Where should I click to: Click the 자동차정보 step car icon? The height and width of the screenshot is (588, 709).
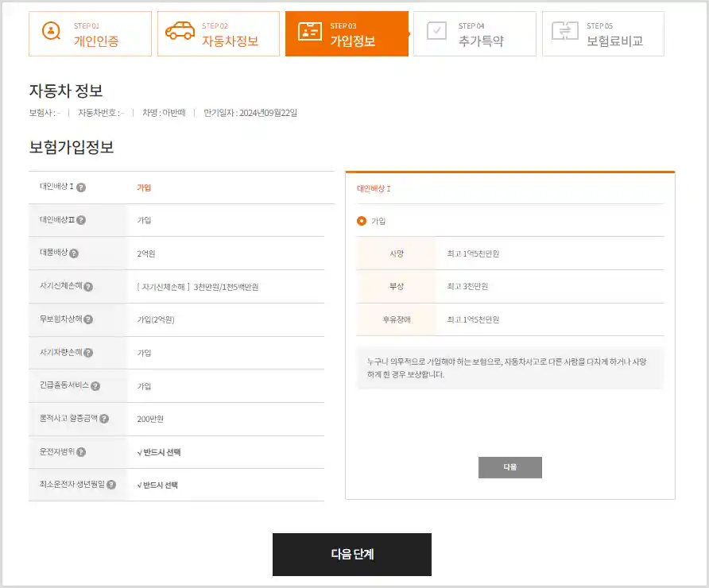tap(180, 31)
